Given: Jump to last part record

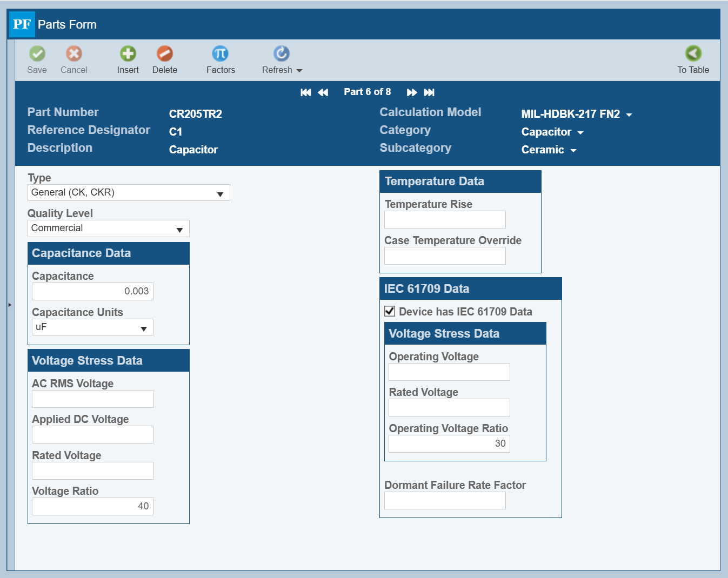Looking at the screenshot, I should coord(429,92).
